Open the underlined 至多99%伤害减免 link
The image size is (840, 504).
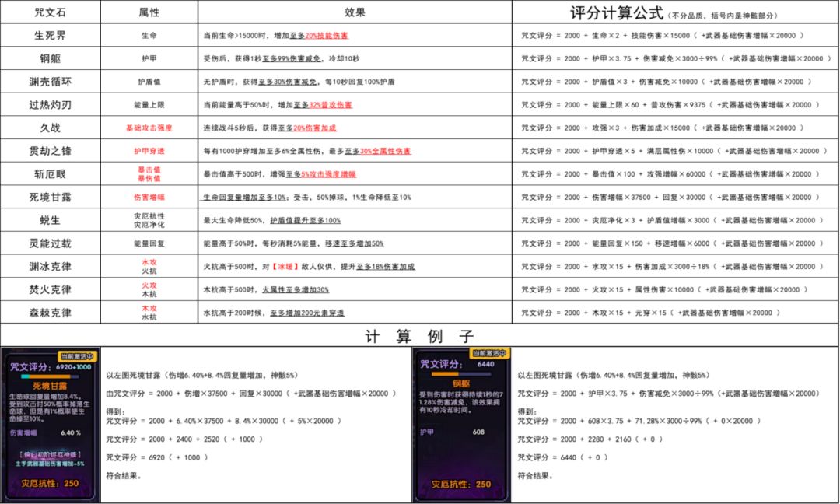[x=292, y=58]
